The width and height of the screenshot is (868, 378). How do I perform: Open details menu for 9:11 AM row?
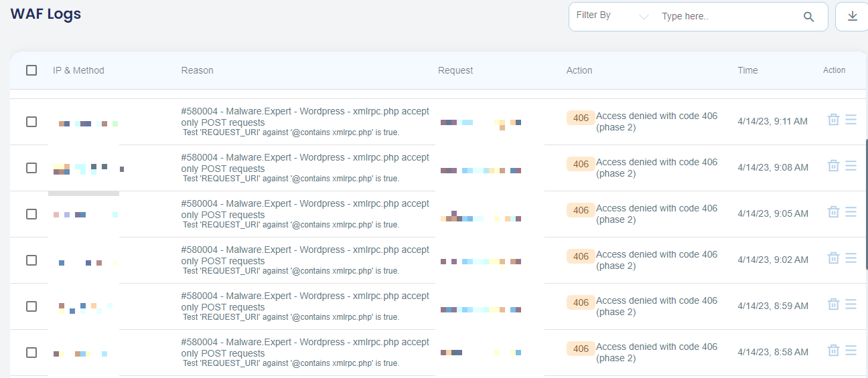point(851,119)
